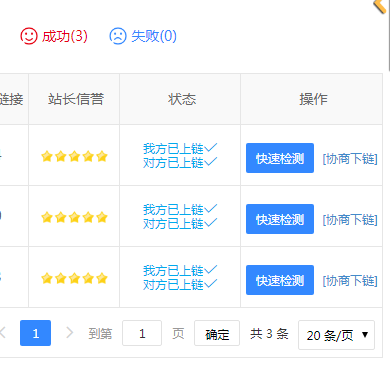The image size is (390, 384).
Task: Click the 确定 confirm button
Action: tap(217, 333)
